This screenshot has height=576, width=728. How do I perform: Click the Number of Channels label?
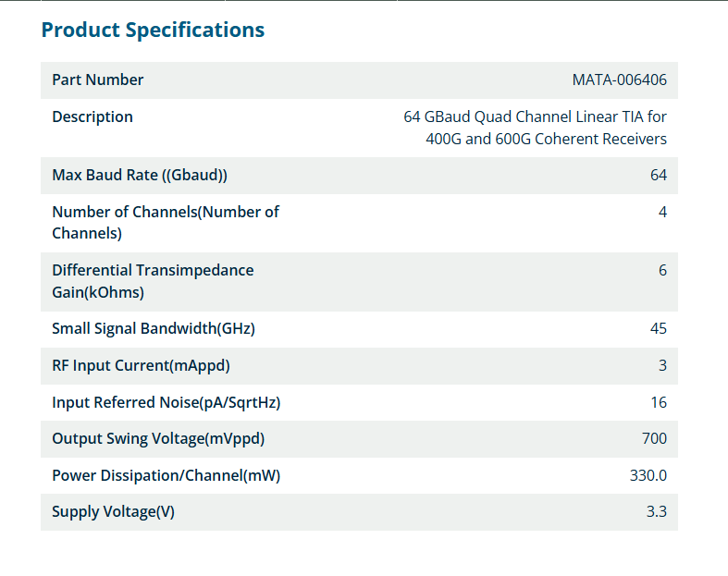[166, 222]
